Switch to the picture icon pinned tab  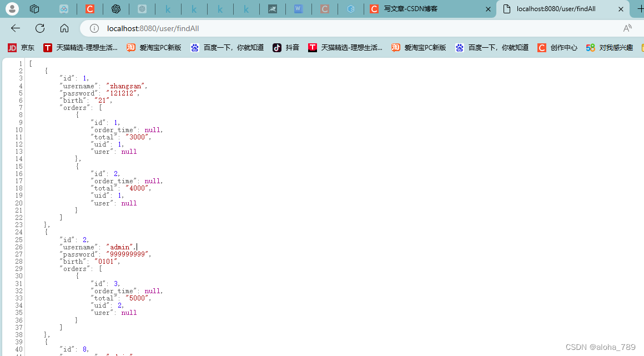[272, 9]
